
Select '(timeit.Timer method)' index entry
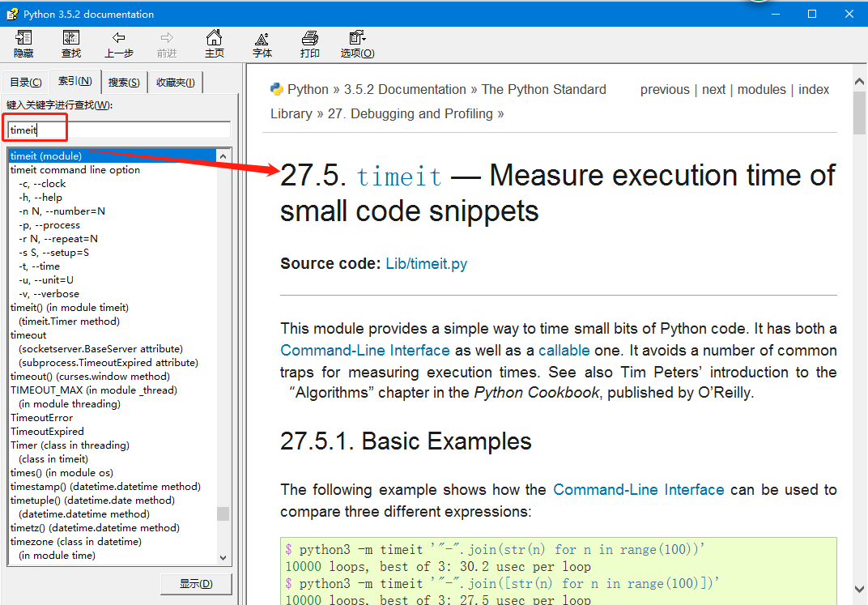(x=69, y=322)
